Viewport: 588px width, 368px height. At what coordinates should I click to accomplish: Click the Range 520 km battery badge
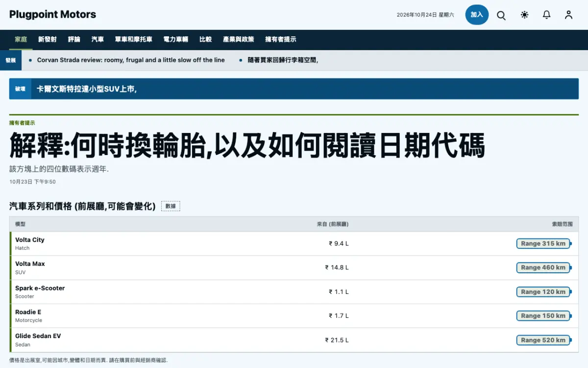[544, 340]
